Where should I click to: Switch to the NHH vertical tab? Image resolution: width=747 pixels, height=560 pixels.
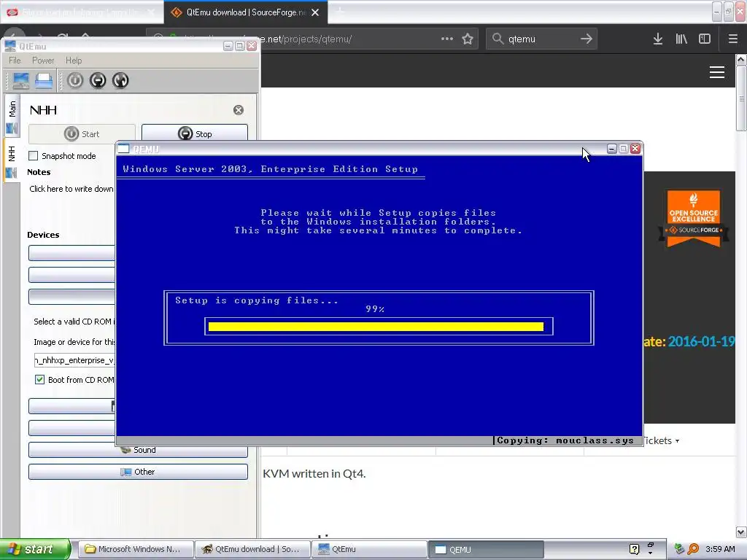12,160
